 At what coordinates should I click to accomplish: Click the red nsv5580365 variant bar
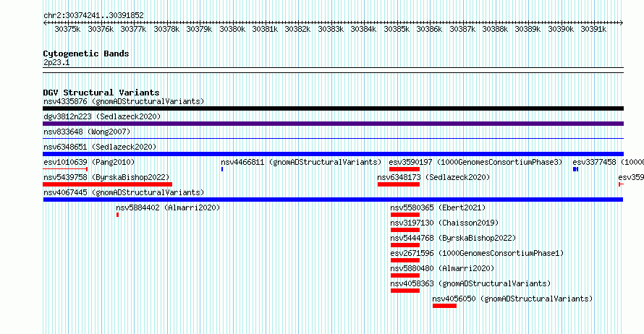click(405, 215)
